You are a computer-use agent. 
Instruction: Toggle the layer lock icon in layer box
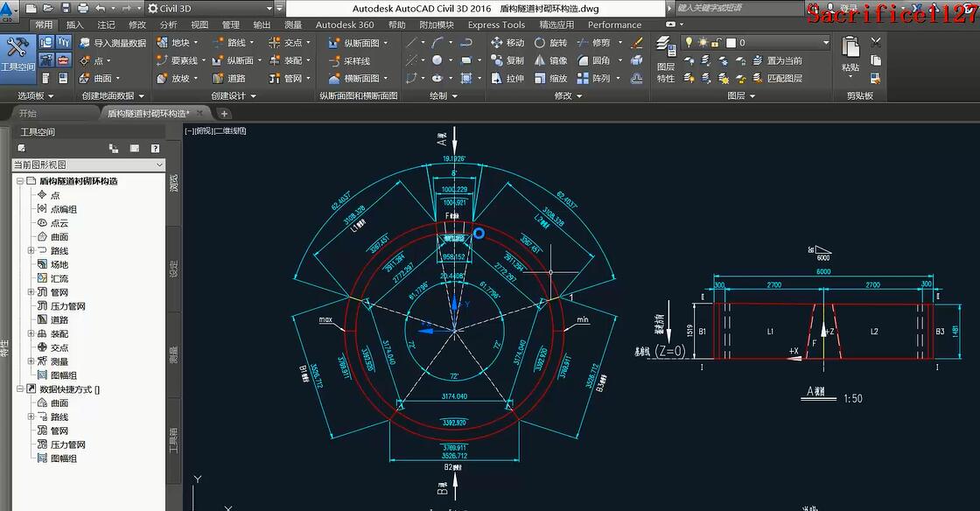coord(716,42)
